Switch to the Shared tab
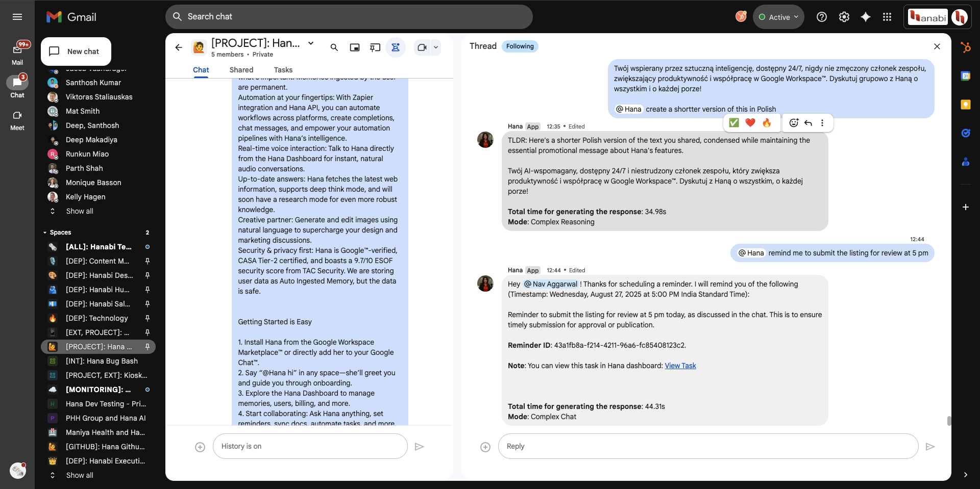The height and width of the screenshot is (489, 980). [241, 70]
